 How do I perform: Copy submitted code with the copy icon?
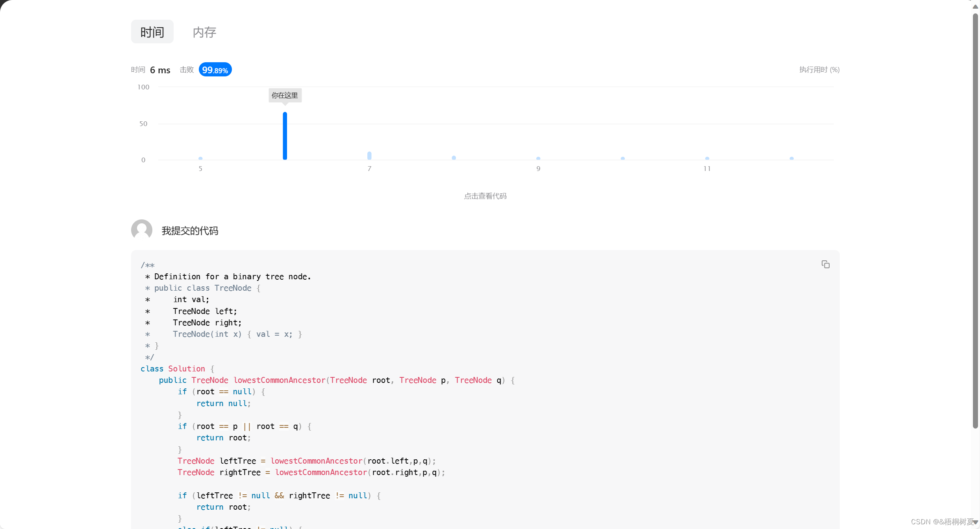coord(825,264)
